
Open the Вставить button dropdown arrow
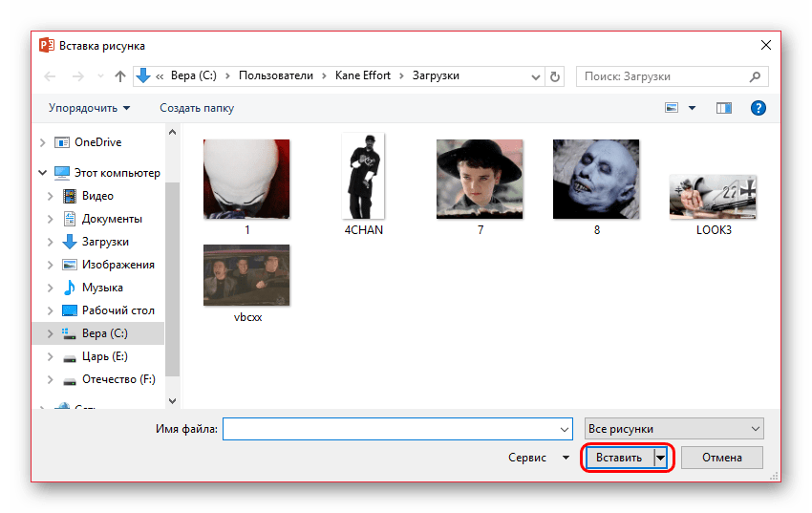point(660,458)
